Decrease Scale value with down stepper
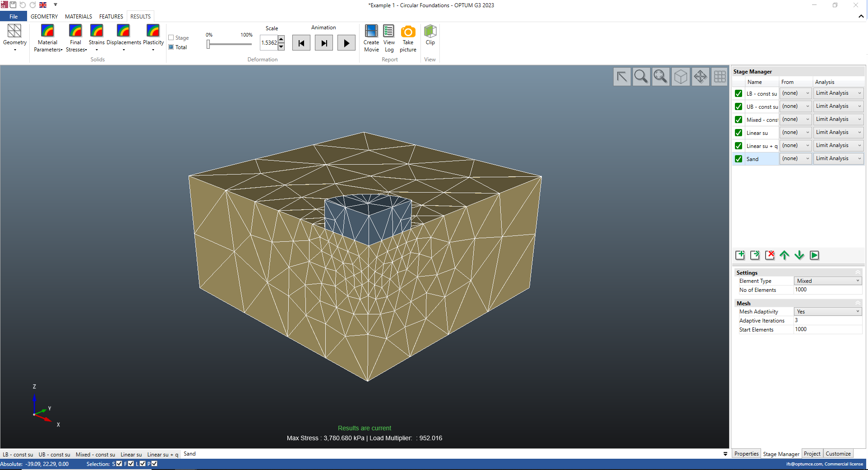The height and width of the screenshot is (470, 868). point(281,46)
